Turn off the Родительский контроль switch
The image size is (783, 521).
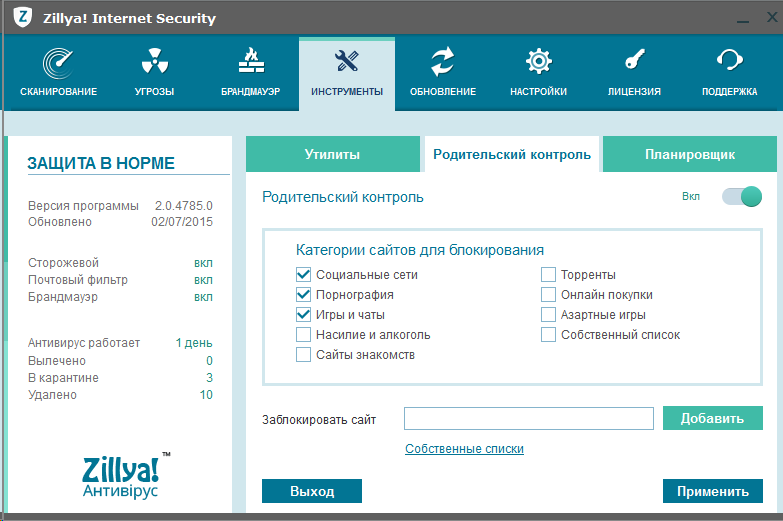[742, 197]
